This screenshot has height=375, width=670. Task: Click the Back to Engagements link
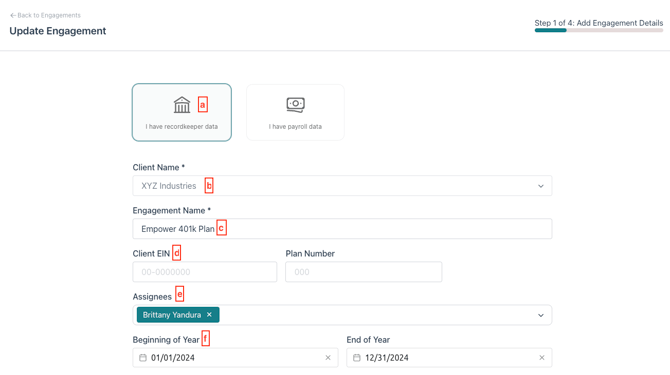tap(45, 15)
